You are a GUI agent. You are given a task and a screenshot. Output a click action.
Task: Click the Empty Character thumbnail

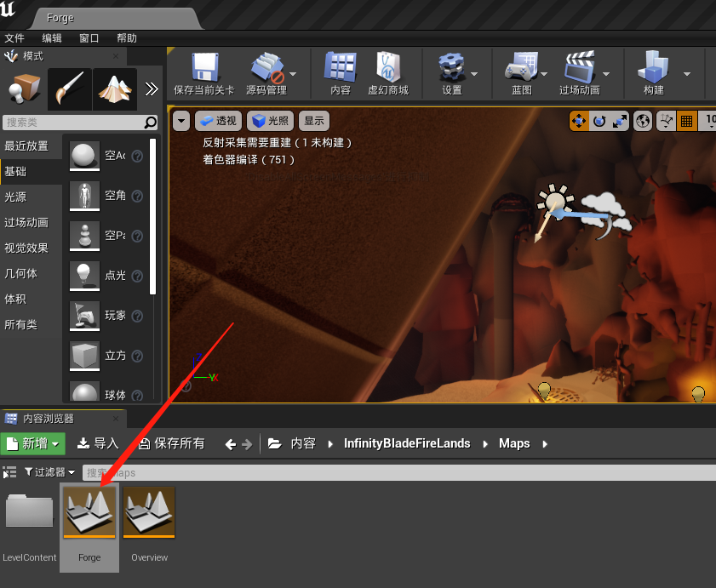point(84,196)
